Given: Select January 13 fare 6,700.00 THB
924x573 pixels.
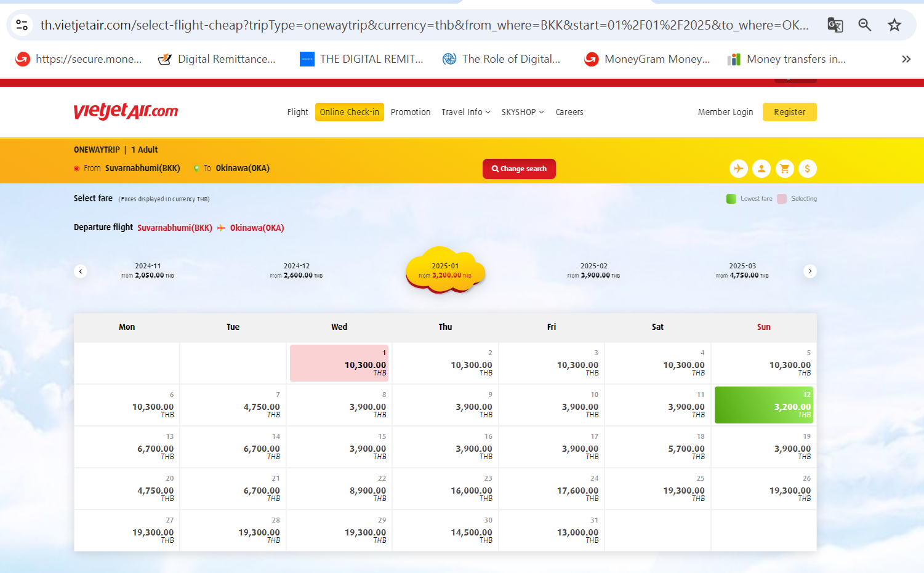Looking at the screenshot, I should [x=127, y=447].
